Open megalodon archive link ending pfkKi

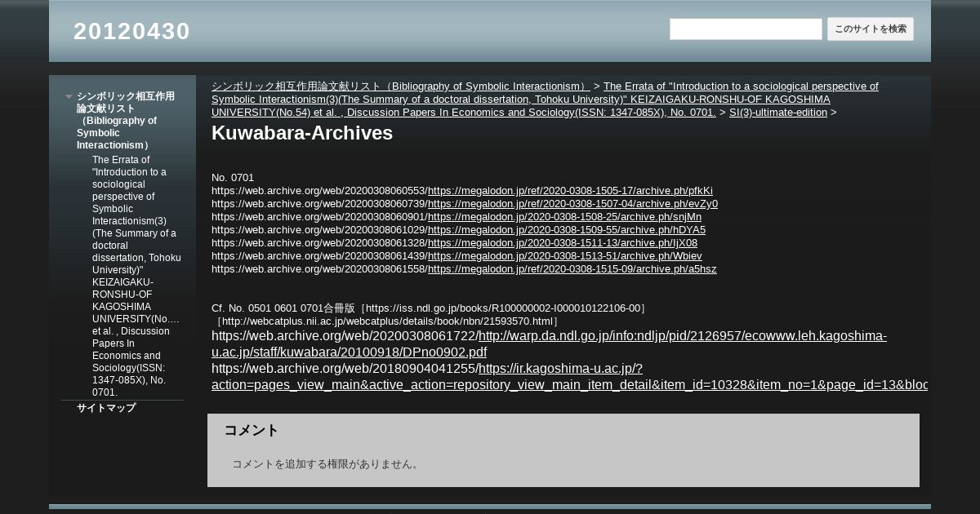tap(570, 191)
